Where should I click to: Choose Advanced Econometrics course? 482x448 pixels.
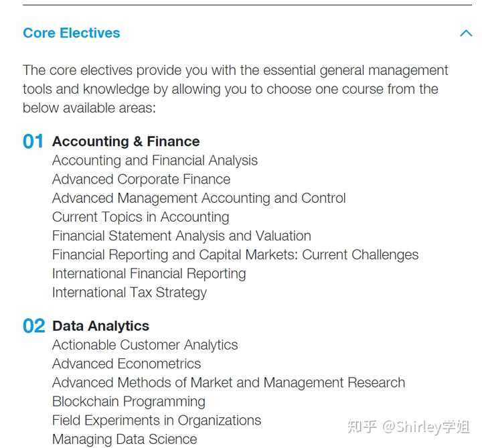(x=127, y=364)
